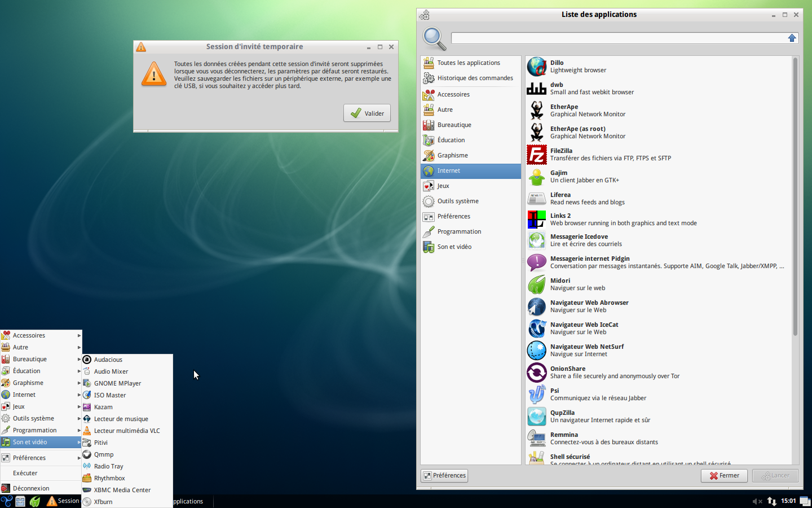Select Déconnexion in start menu
Image resolution: width=812 pixels, height=508 pixels.
(x=41, y=488)
